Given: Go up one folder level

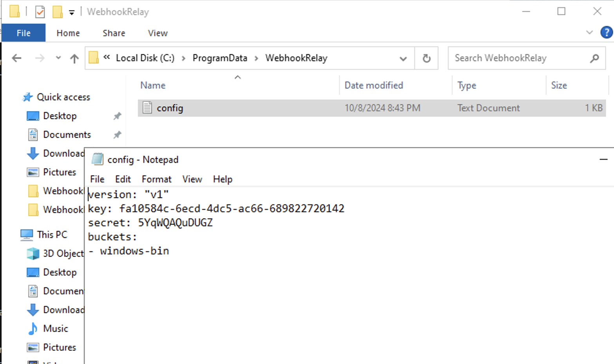Looking at the screenshot, I should pos(74,58).
